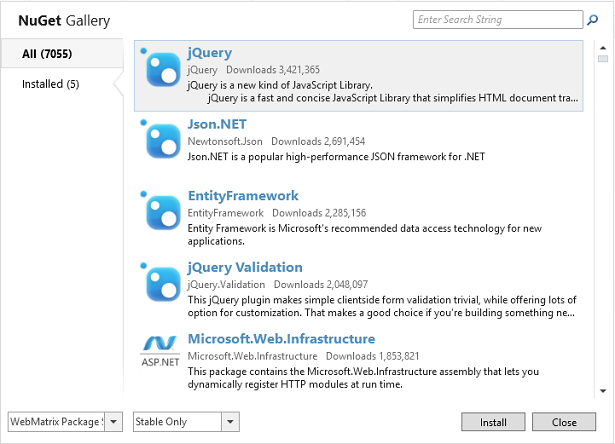
Task: Click scrollbar up arrow in package list
Action: 603,46
